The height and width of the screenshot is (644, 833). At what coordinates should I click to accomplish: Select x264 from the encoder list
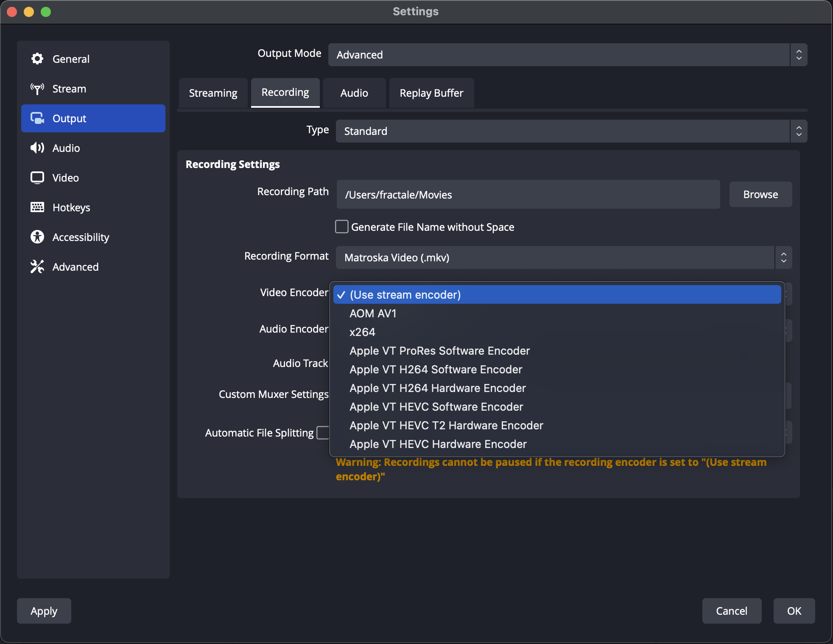(x=362, y=332)
